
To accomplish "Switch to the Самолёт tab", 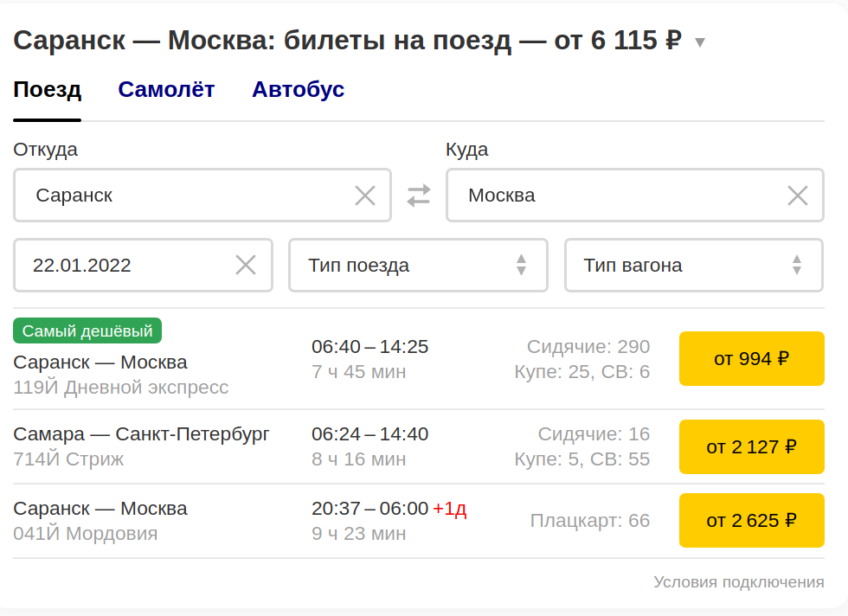I will tap(166, 89).
